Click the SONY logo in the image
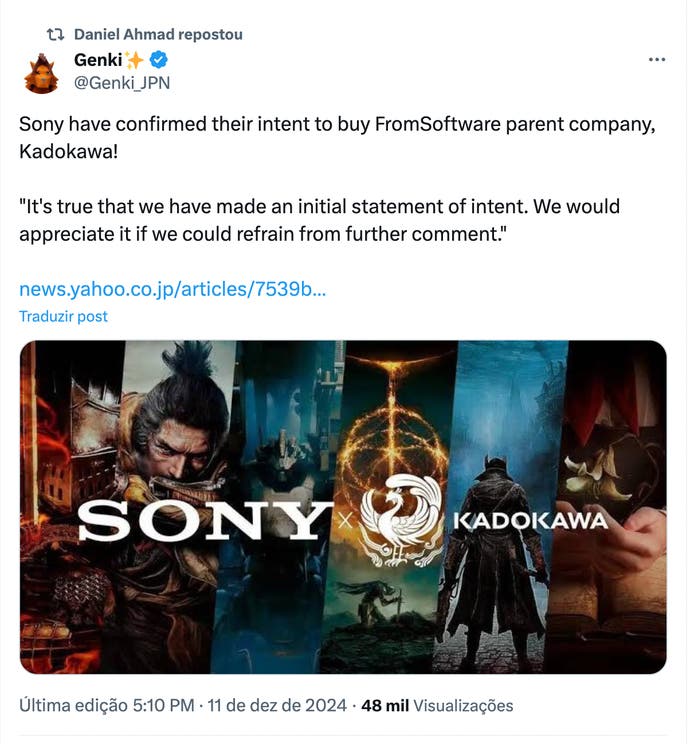This screenshot has height=744, width=690. coord(205,520)
